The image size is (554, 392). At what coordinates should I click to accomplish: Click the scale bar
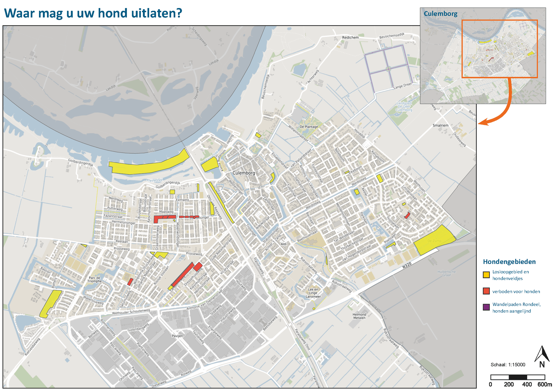518,377
